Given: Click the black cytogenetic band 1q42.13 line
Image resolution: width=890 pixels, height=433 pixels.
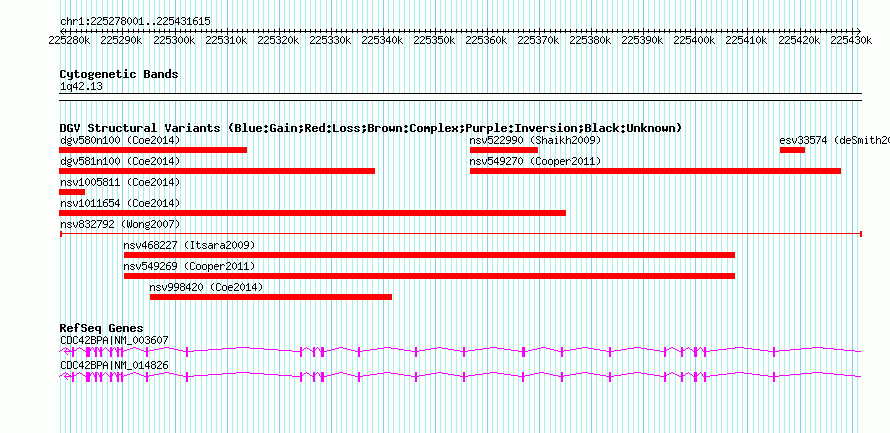Looking at the screenshot, I should point(460,97).
